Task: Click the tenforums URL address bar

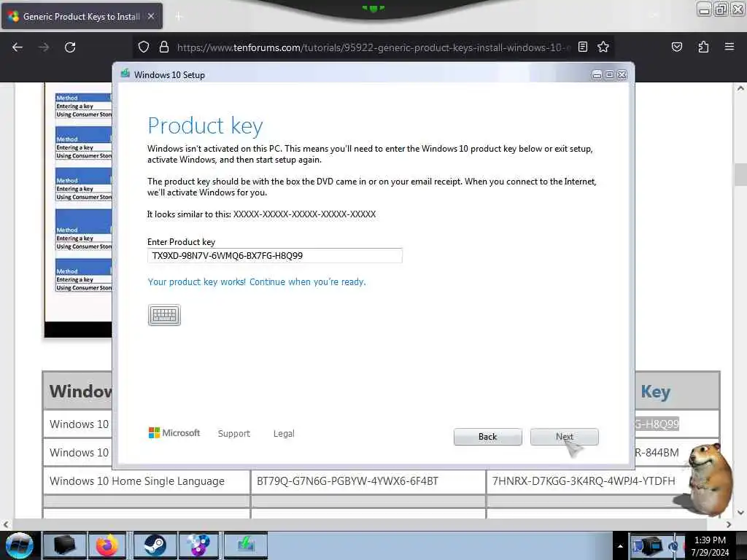Action: click(x=373, y=47)
